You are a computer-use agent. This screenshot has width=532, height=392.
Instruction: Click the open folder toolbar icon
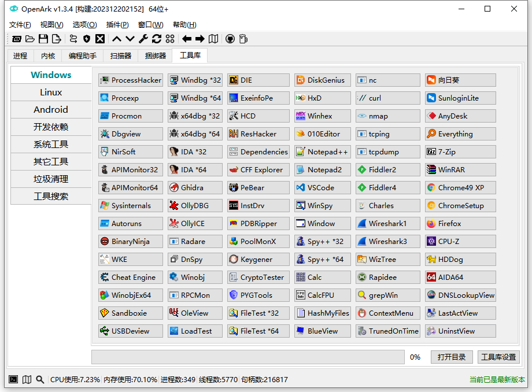point(30,39)
